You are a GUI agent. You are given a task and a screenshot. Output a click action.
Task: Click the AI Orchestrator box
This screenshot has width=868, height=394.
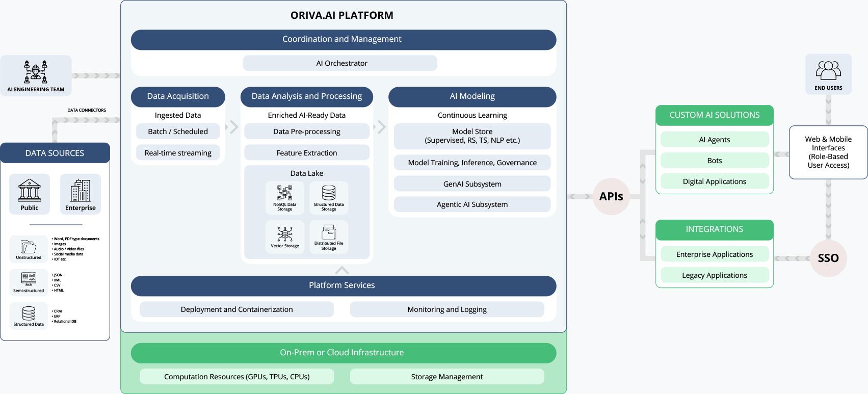click(x=340, y=63)
